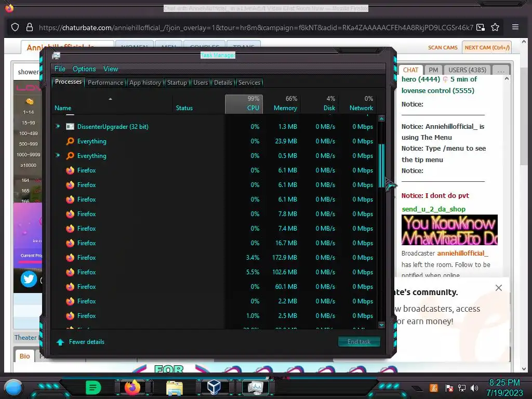Switch to the Details tab
This screenshot has height=399, width=532.
point(223,83)
